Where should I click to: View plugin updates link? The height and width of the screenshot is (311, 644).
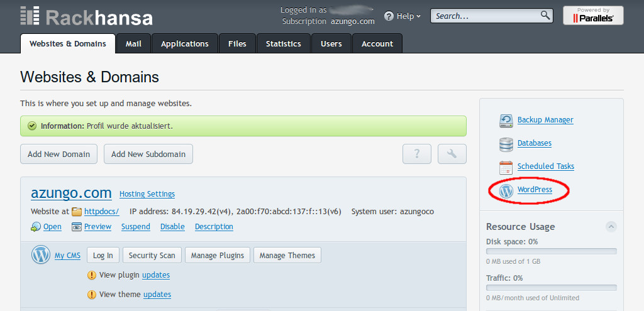coord(156,275)
